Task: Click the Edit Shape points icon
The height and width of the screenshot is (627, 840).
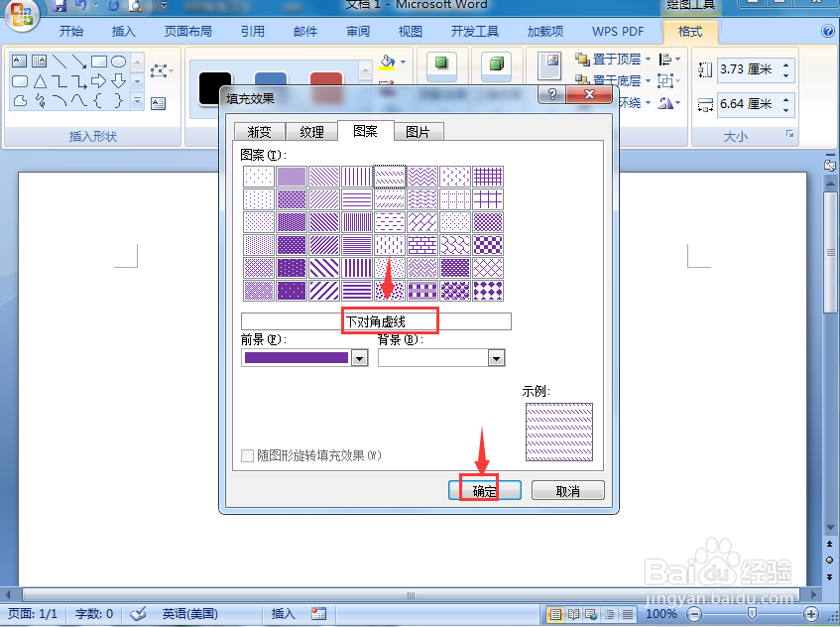Action: point(159,70)
